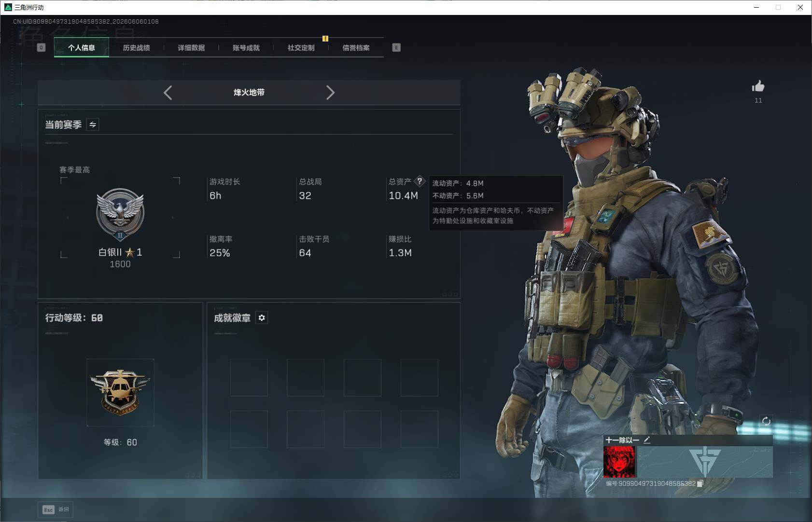Click the 白银II rank emblem
812x522 pixels.
(x=120, y=214)
